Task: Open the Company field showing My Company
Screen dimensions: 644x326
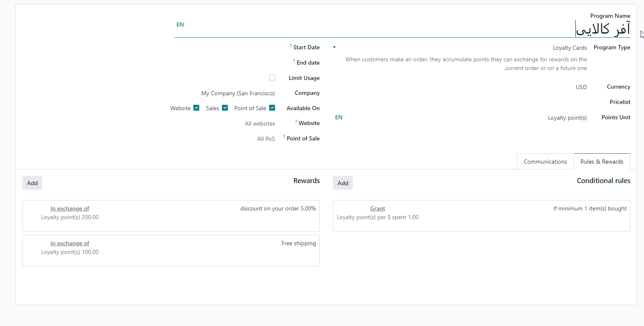Action: pos(238,94)
